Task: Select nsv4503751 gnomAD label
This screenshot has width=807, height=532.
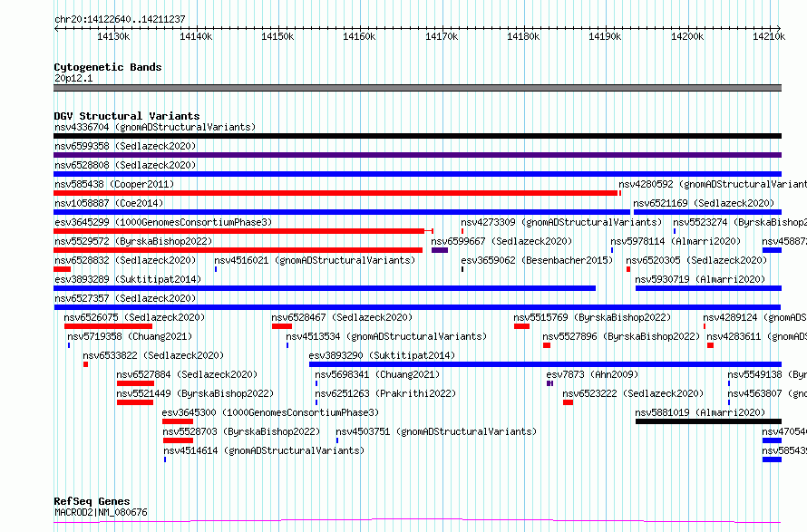Action: [x=436, y=431]
